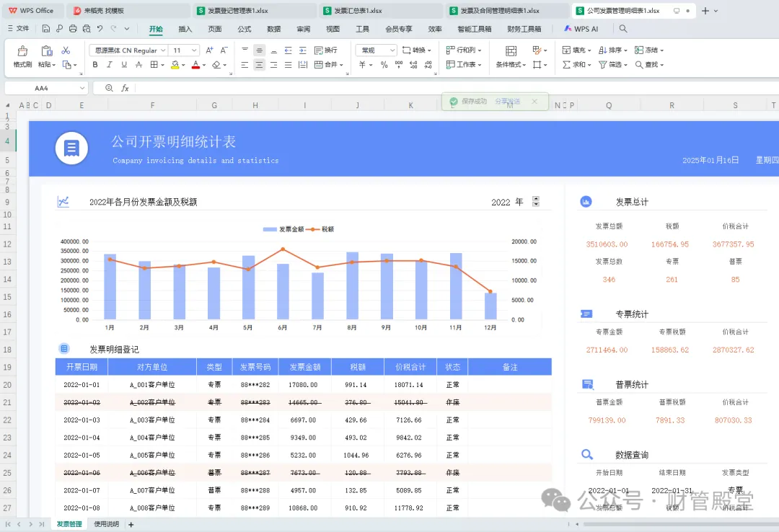Toggle justify alignment
This screenshot has height=532, width=779.
(288, 65)
